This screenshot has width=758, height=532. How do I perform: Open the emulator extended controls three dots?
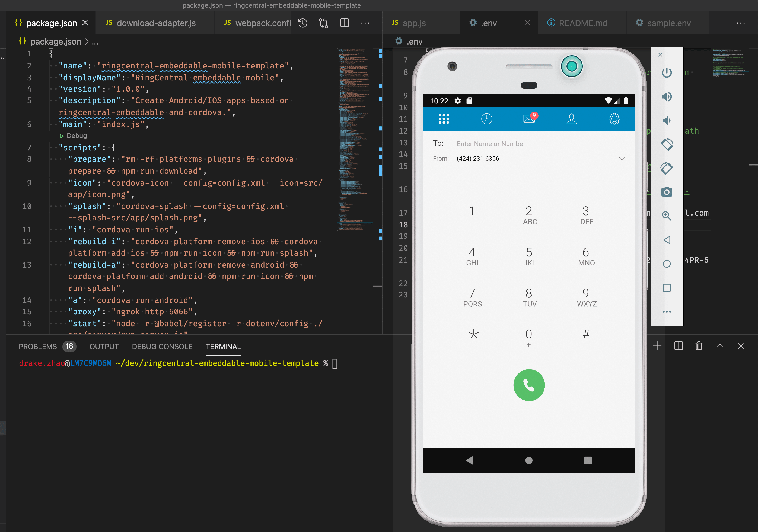[x=667, y=311]
